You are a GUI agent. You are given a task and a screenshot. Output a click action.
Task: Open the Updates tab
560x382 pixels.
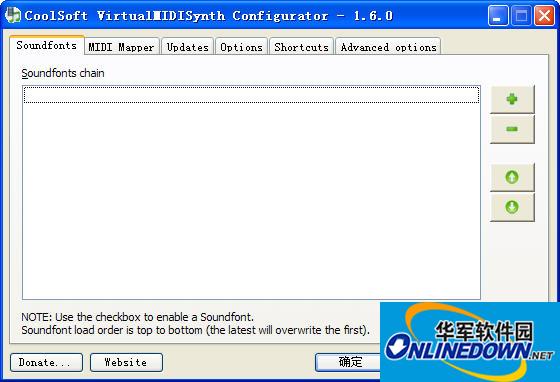pos(188,47)
